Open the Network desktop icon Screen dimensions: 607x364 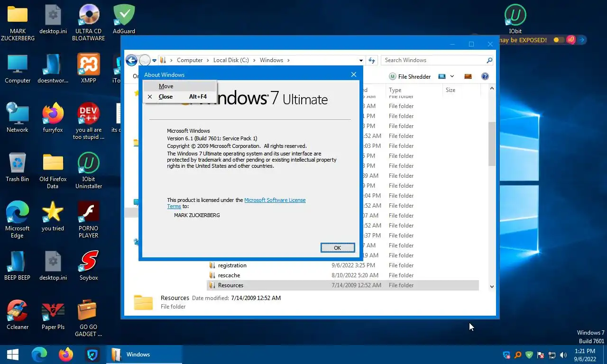(x=18, y=118)
